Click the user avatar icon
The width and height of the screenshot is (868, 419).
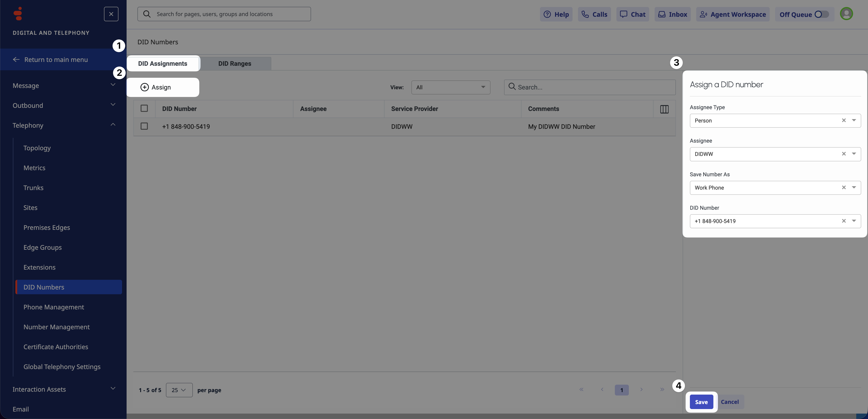point(846,14)
